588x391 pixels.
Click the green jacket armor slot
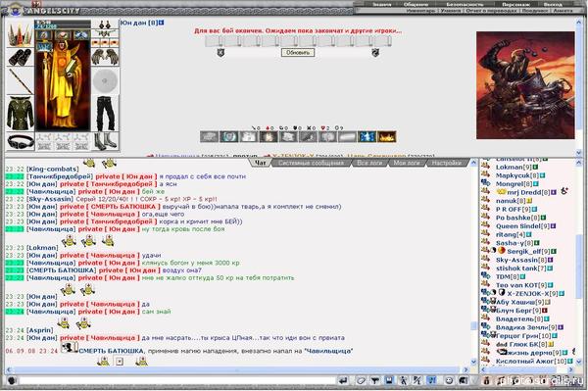20,114
